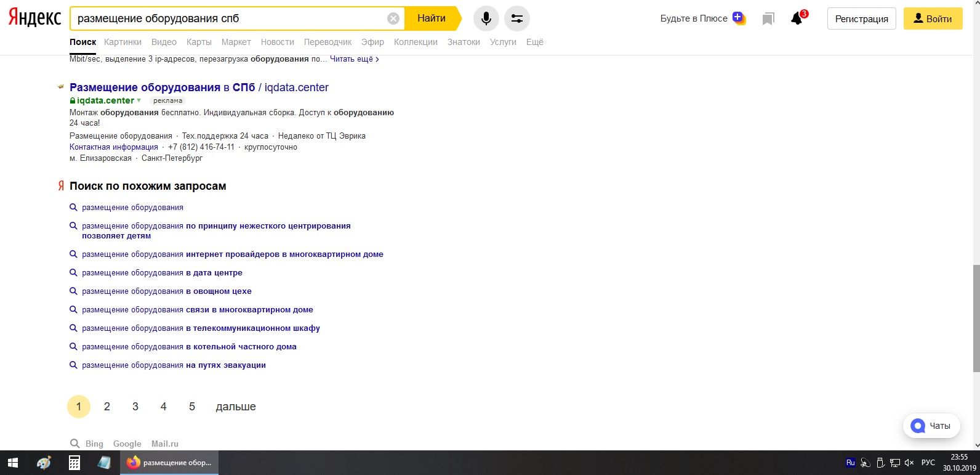Click the vertical page scrollbar thumb
The width and height of the screenshot is (980, 475).
[x=976, y=319]
